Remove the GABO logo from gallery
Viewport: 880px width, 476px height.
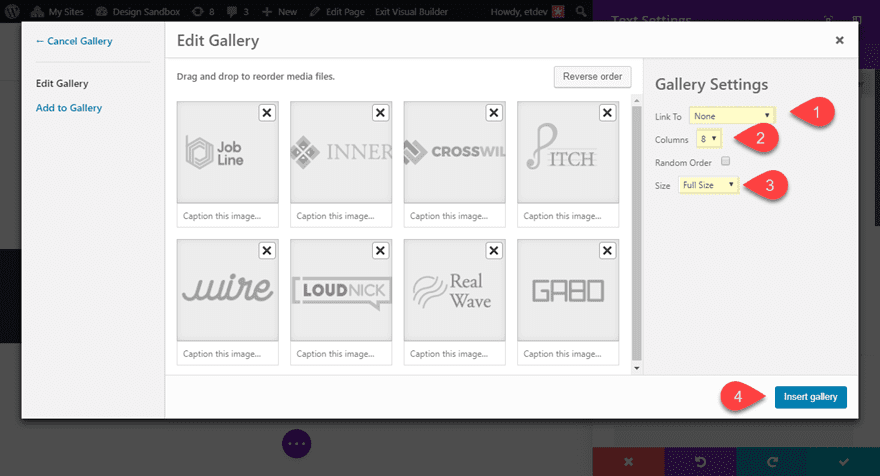click(606, 251)
